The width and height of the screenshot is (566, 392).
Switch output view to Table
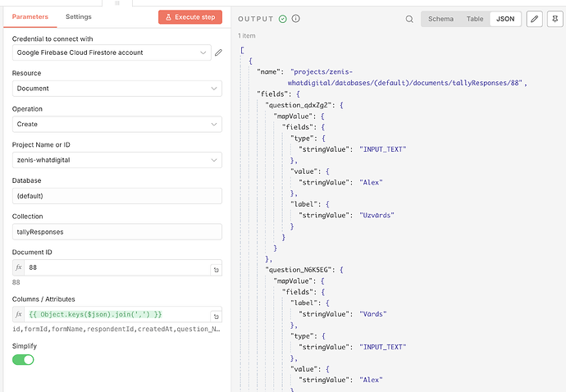[x=475, y=19]
